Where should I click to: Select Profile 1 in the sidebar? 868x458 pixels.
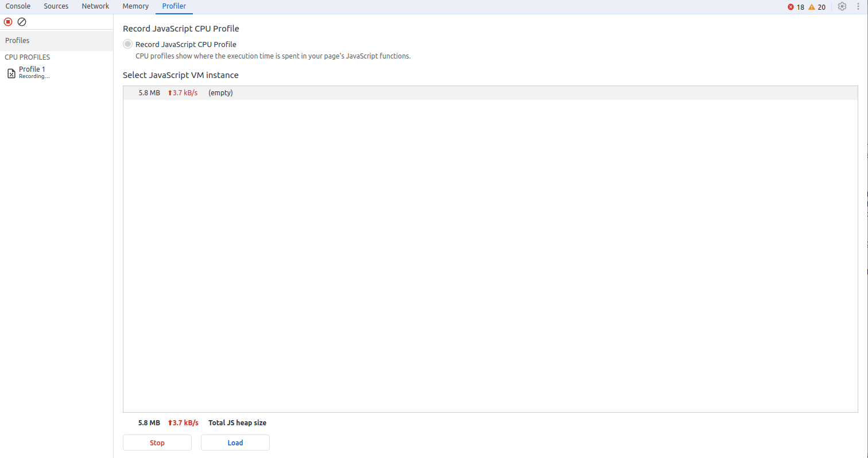point(32,69)
